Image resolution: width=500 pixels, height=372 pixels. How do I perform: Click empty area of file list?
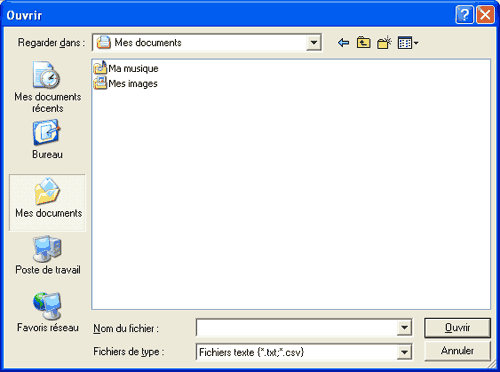click(291, 200)
